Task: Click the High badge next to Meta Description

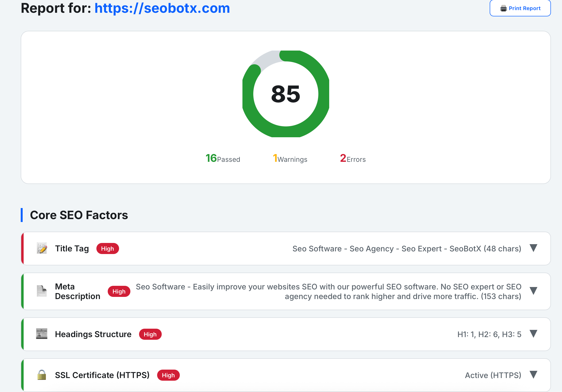Action: click(119, 291)
